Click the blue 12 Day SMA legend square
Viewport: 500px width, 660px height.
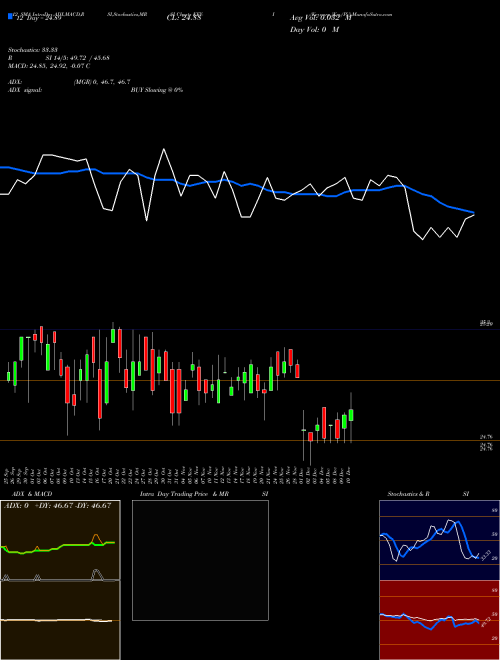10,16
